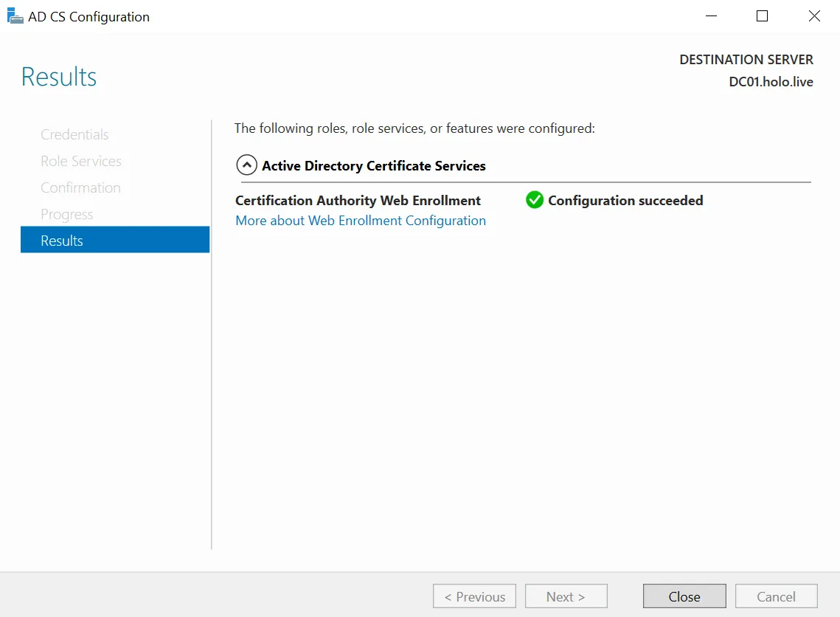Select the Progress step in the sidebar
Screen dimensions: 840x617
[x=66, y=215]
